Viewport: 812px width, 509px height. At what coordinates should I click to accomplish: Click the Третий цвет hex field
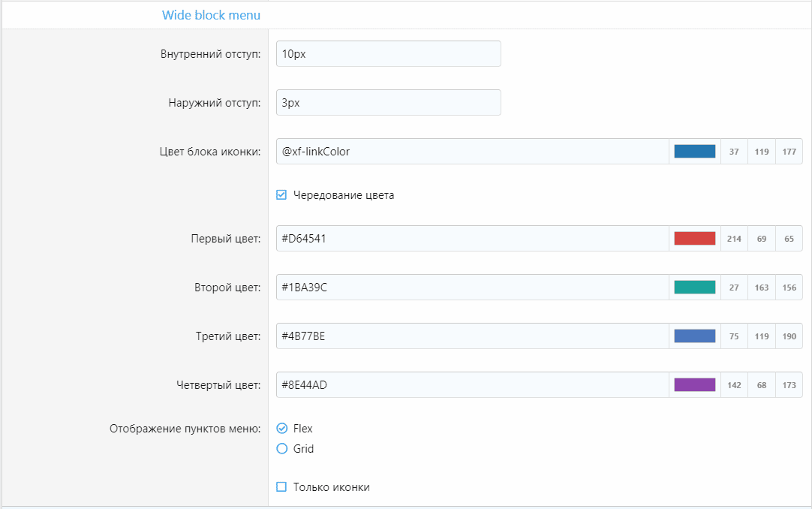(x=471, y=336)
